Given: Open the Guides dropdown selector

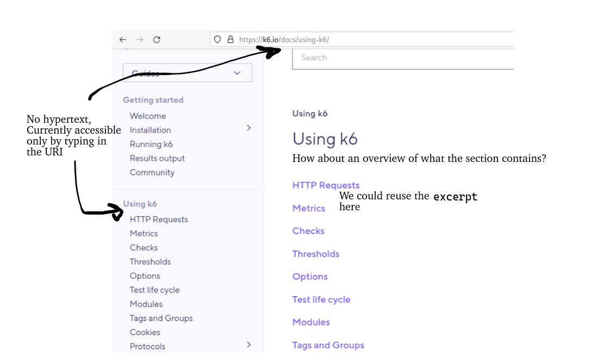Looking at the screenshot, I should coord(187,73).
